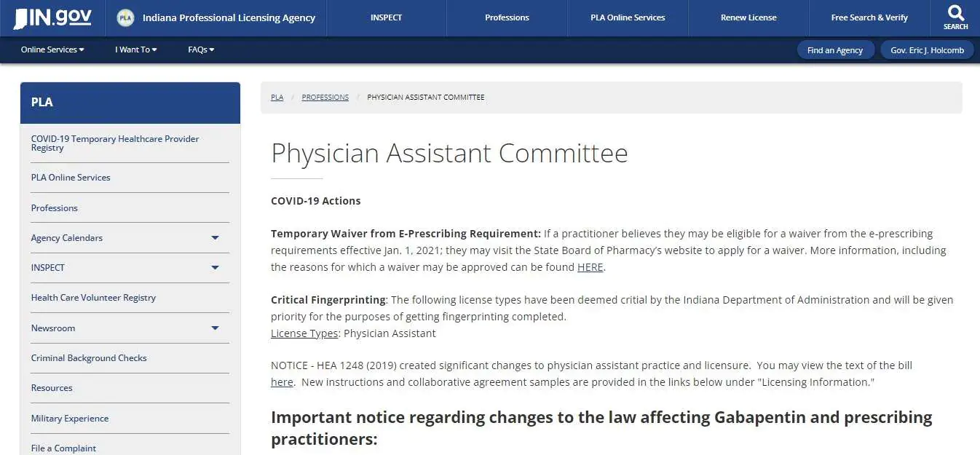Image resolution: width=980 pixels, height=455 pixels.
Task: Select Free Search & Verify menu item
Action: (869, 17)
